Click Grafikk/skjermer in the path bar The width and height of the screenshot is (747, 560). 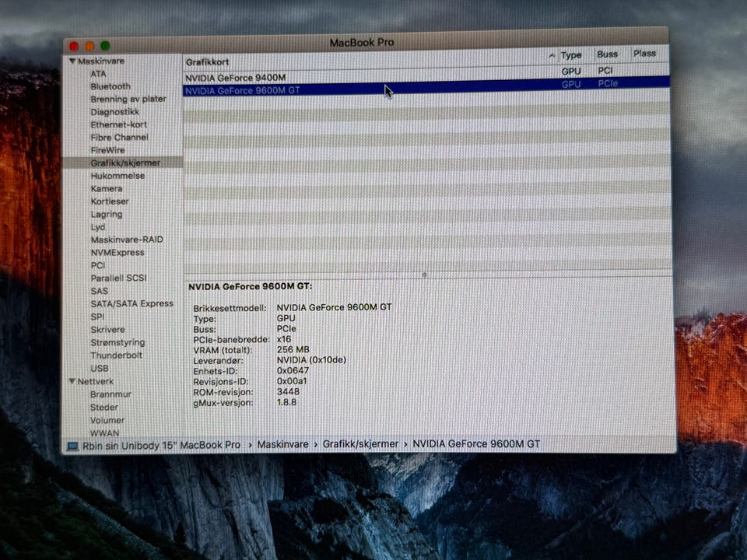point(360,444)
